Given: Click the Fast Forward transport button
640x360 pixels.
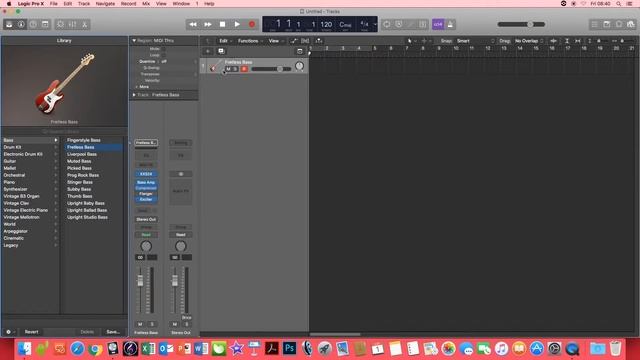Looking at the screenshot, I should (x=208, y=24).
